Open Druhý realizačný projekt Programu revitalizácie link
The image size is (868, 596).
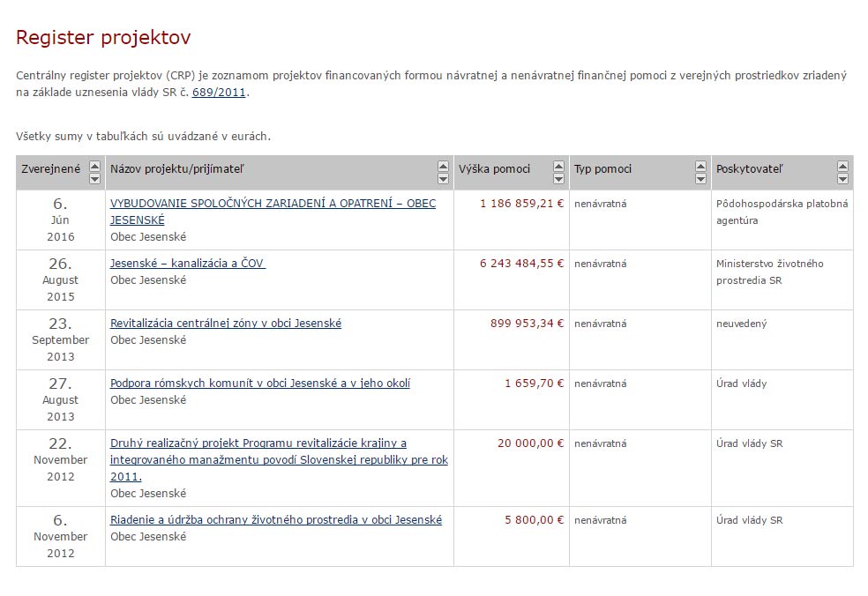[x=258, y=443]
